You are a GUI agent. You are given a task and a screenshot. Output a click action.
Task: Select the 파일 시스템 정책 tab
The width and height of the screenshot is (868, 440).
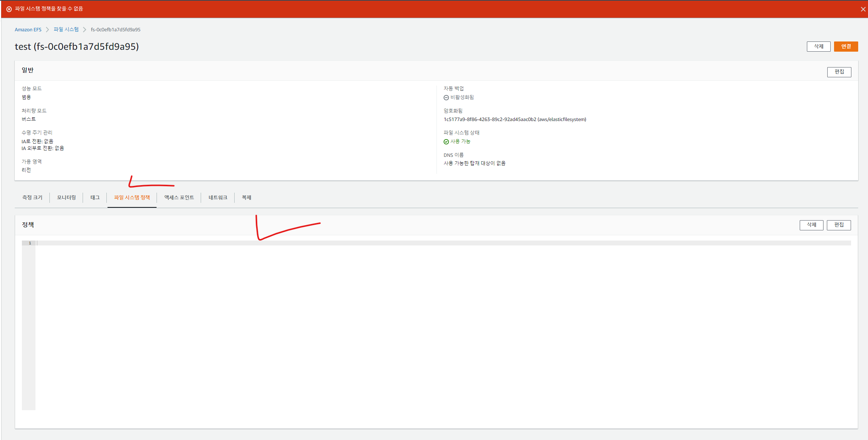132,198
